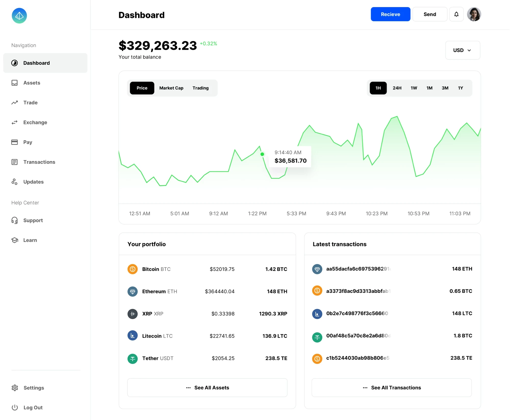This screenshot has height=420, width=510.
Task: Open Support from the Help Center
Action: pos(33,220)
